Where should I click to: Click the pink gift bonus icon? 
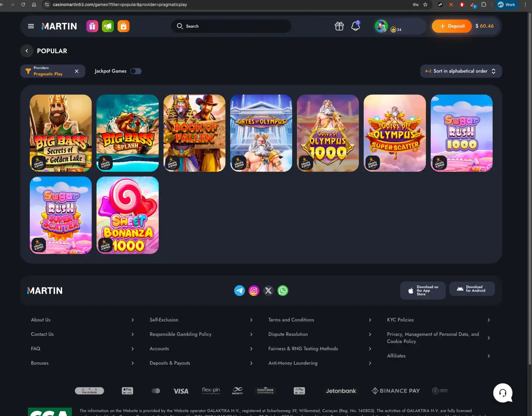(92, 26)
